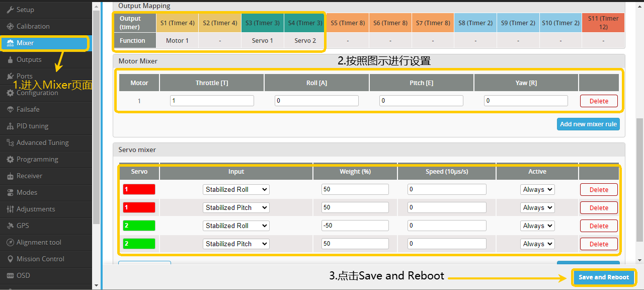Screen dimensions: 644x290
Task: Open Input dropdown for servo 2 Stabilized Pitch
Action: pos(236,244)
